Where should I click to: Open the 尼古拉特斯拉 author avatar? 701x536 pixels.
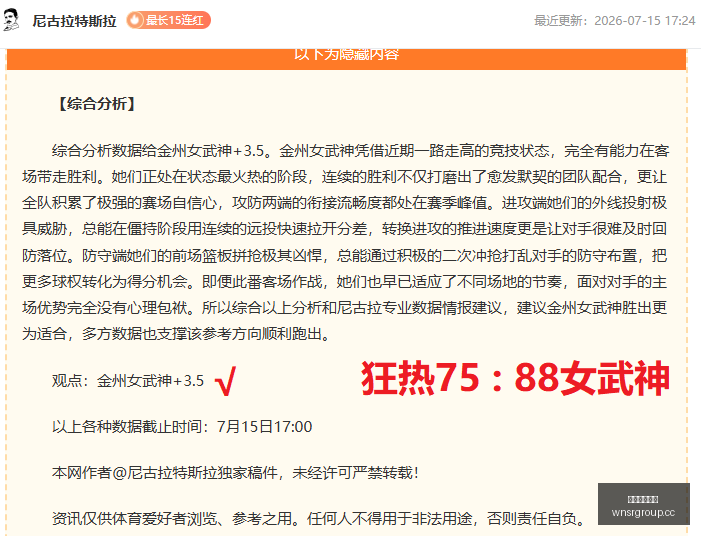pyautogui.click(x=11, y=20)
